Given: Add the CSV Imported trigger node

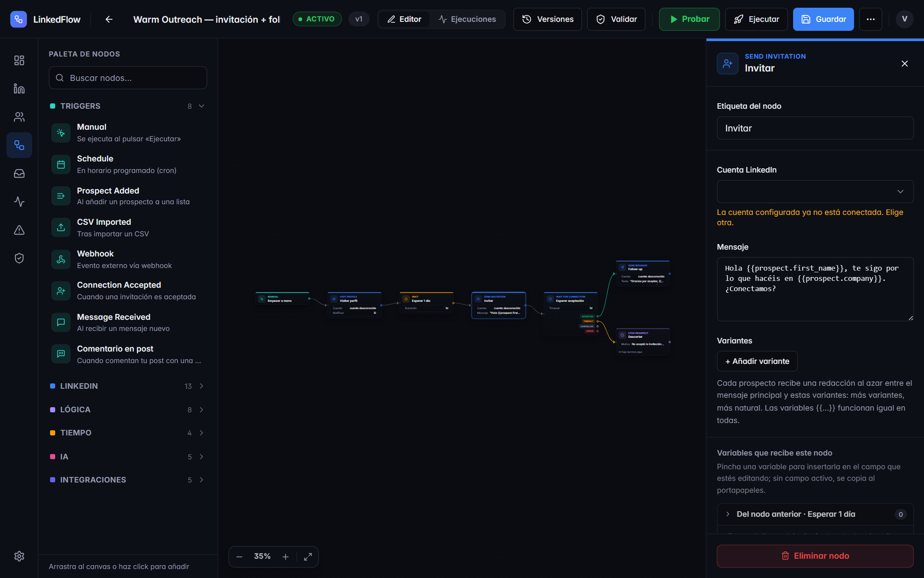Looking at the screenshot, I should [x=128, y=228].
